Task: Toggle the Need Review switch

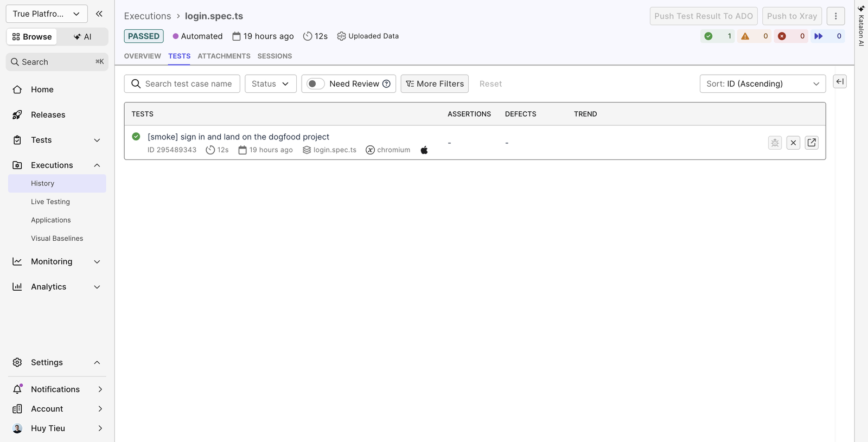Action: pos(316,84)
